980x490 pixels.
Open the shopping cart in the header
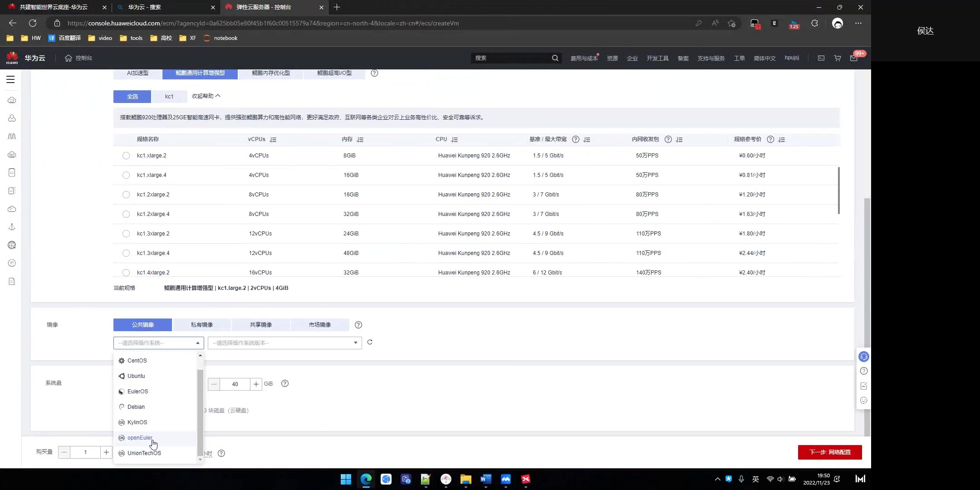[x=837, y=58]
